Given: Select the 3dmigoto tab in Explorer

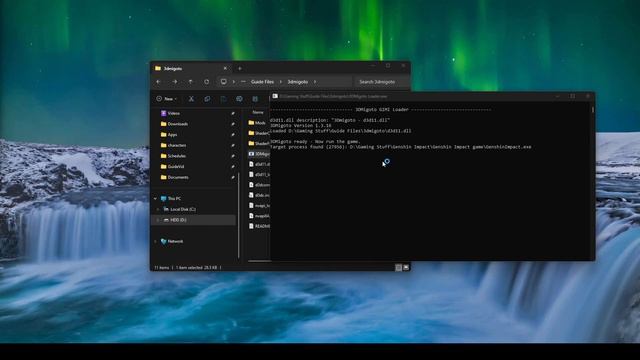Looking at the screenshot, I should click(x=190, y=68).
